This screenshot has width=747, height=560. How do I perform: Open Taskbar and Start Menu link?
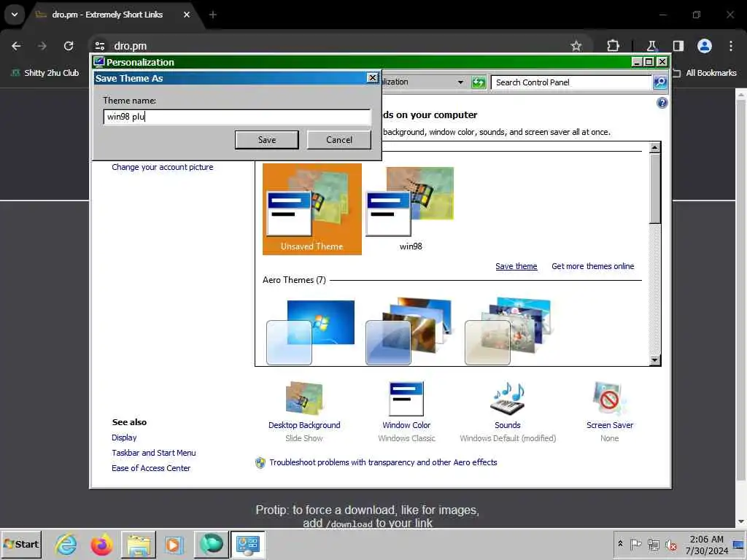tap(153, 453)
